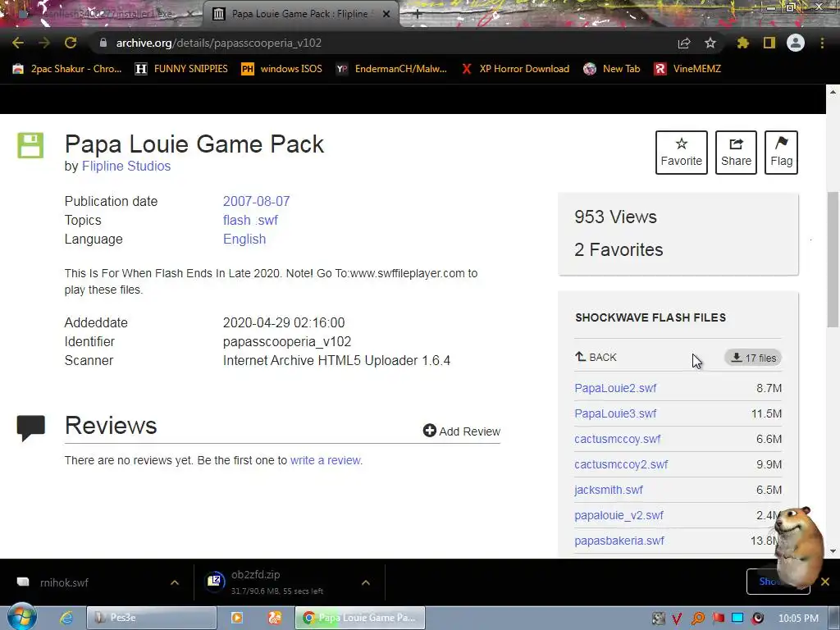Click the Share button
This screenshot has height=630, width=840.
pyautogui.click(x=736, y=152)
